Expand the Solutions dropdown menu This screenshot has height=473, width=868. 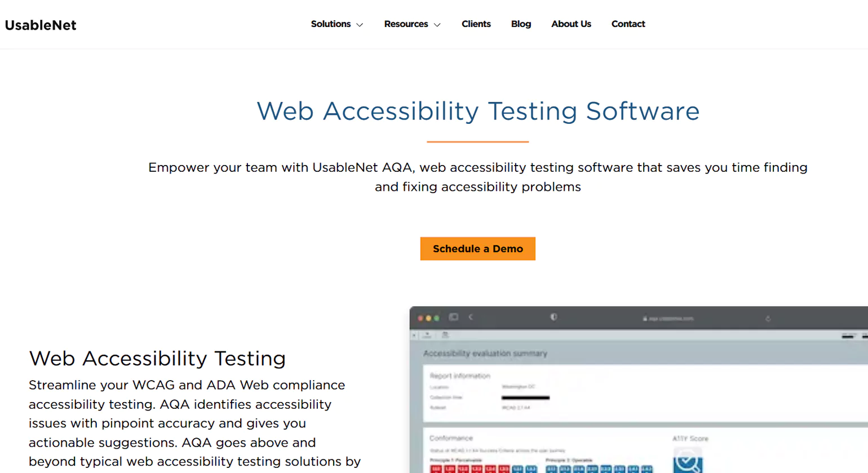click(336, 24)
